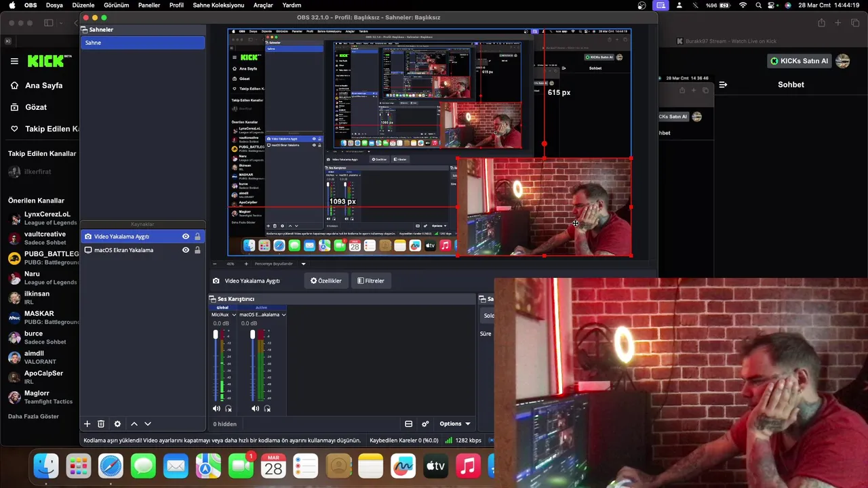Open the audio mixer Options dropdown
Viewport: 868px width, 488px height.
point(455,424)
